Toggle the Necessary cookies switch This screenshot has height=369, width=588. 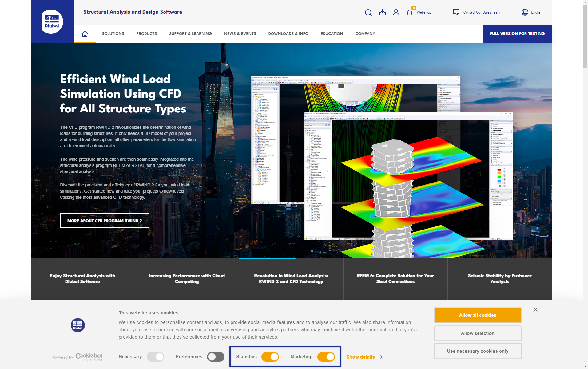click(155, 357)
